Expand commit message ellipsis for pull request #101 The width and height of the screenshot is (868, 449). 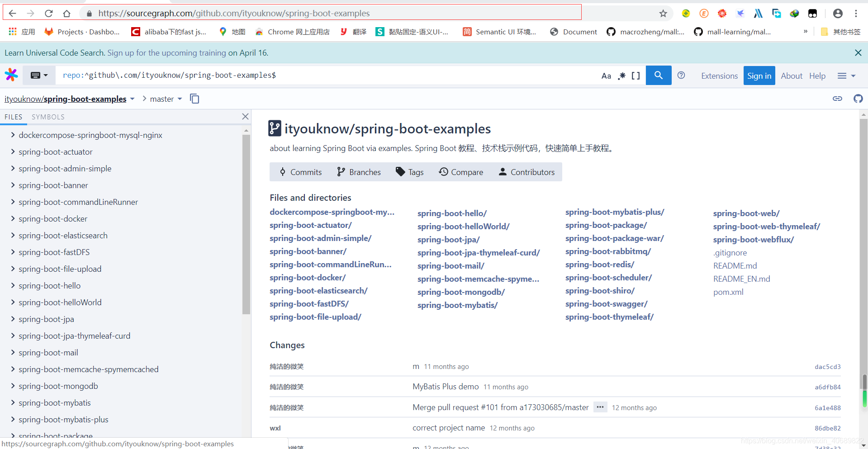(x=600, y=407)
